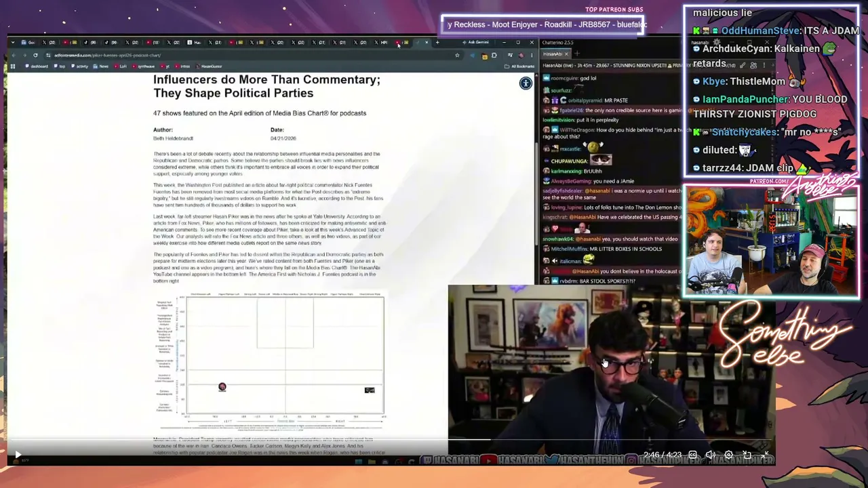Open Chatterino settings gear

click(717, 42)
